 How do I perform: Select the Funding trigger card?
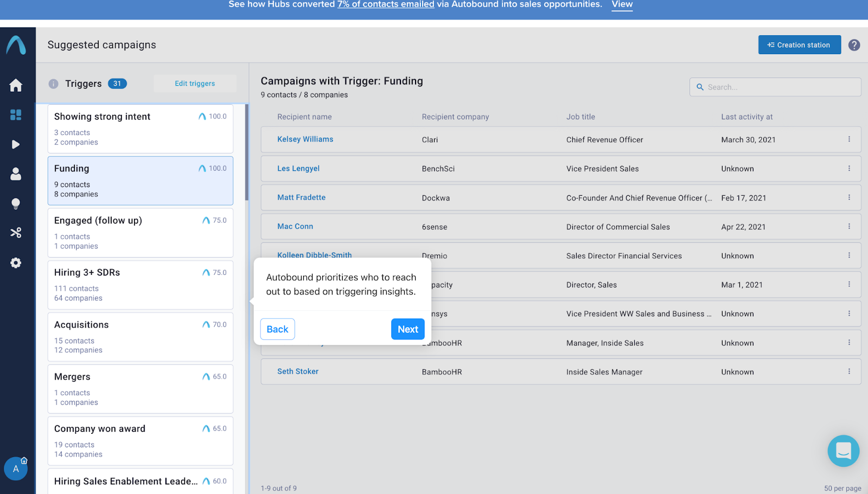(141, 181)
